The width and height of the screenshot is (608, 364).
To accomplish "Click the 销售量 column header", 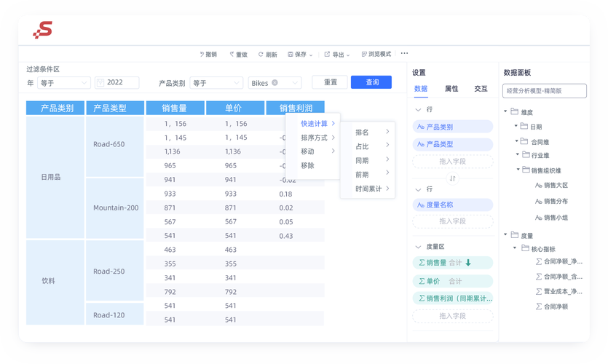I will [175, 108].
